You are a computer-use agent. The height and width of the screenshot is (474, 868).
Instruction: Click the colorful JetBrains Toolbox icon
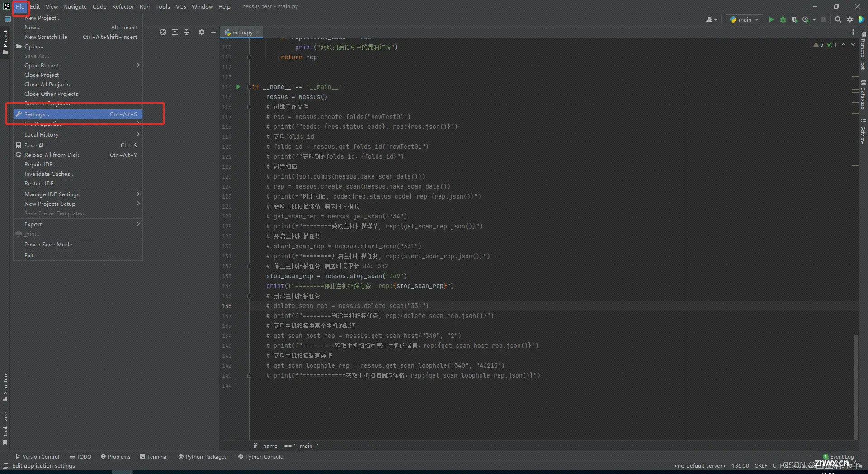861,19
